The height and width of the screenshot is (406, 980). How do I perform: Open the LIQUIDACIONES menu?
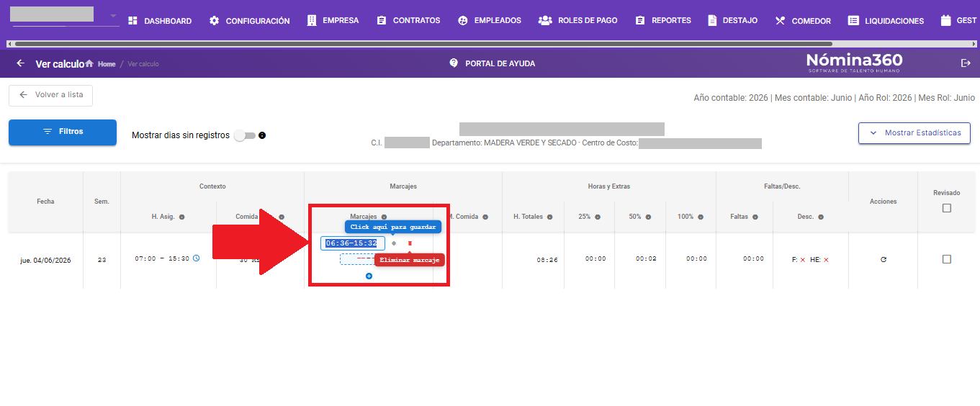886,21
